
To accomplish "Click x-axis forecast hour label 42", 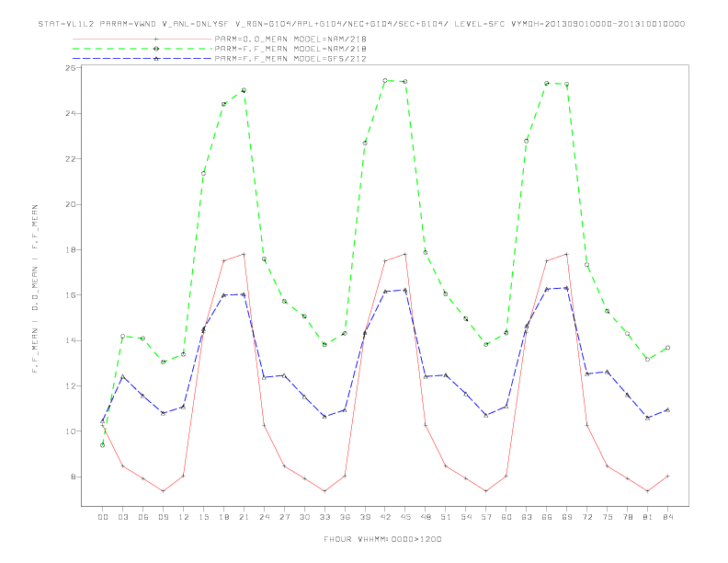I will pos(385,517).
